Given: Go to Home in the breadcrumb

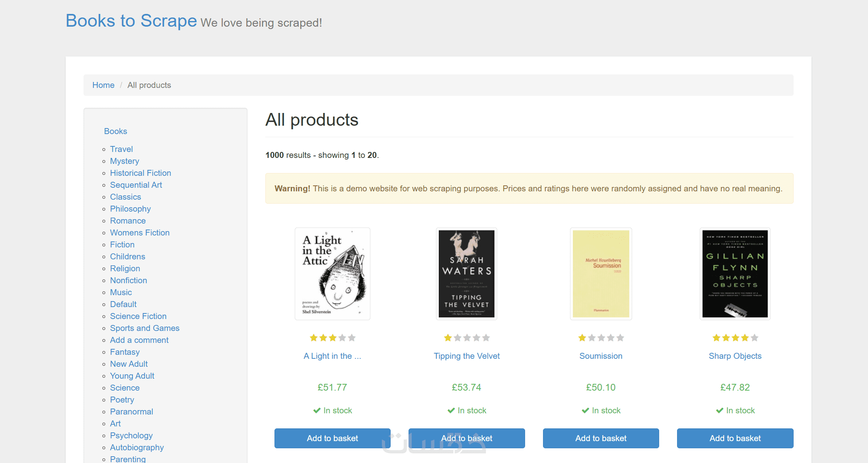Looking at the screenshot, I should pos(103,85).
